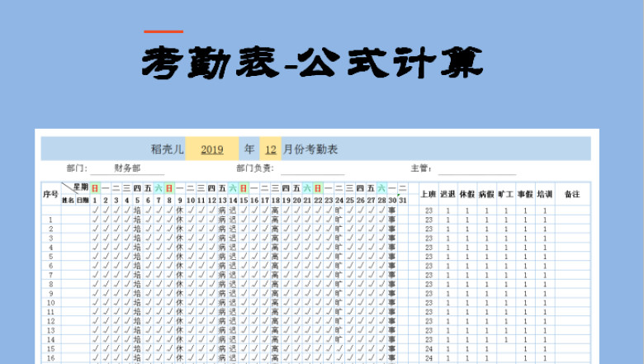Click date header cell 18
This screenshot has width=644, height=364.
point(275,201)
